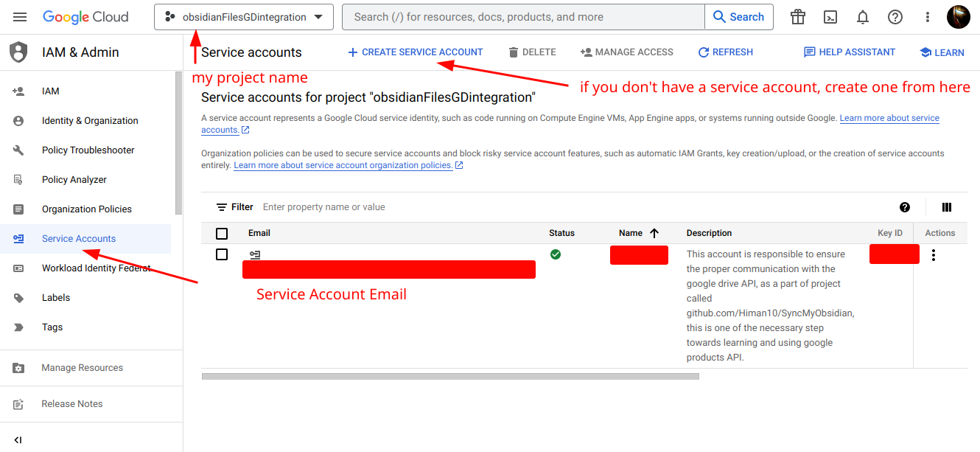Viewport: 980px width, 452px height.
Task: Open column display options icon
Action: coord(947,207)
